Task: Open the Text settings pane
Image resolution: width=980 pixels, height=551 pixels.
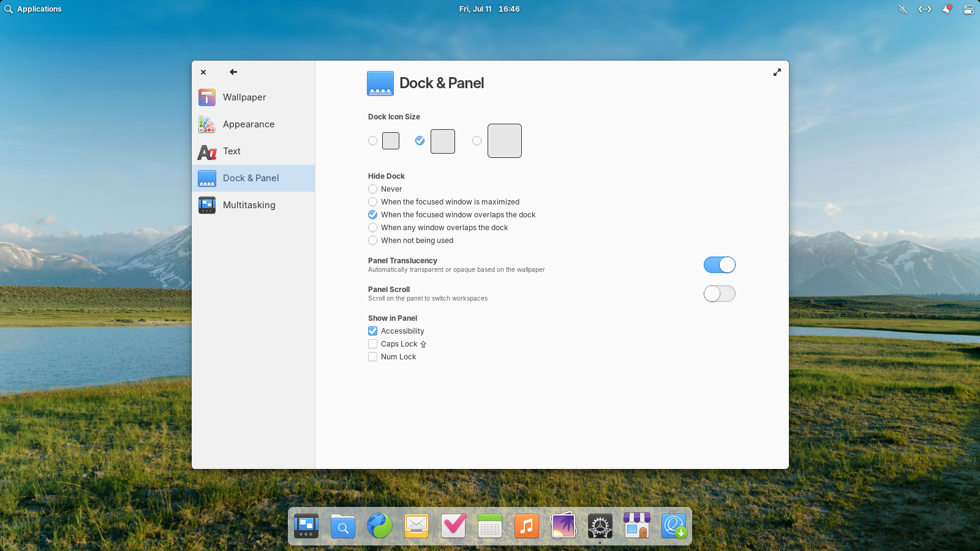Action: (253, 151)
